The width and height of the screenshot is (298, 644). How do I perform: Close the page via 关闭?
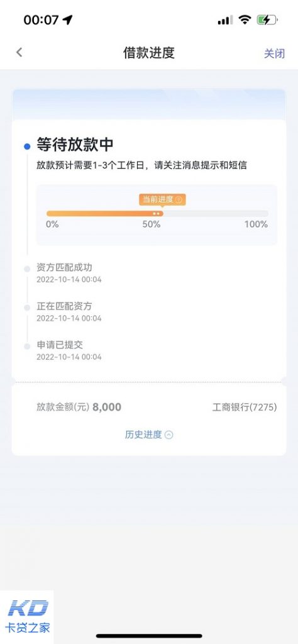(x=274, y=53)
